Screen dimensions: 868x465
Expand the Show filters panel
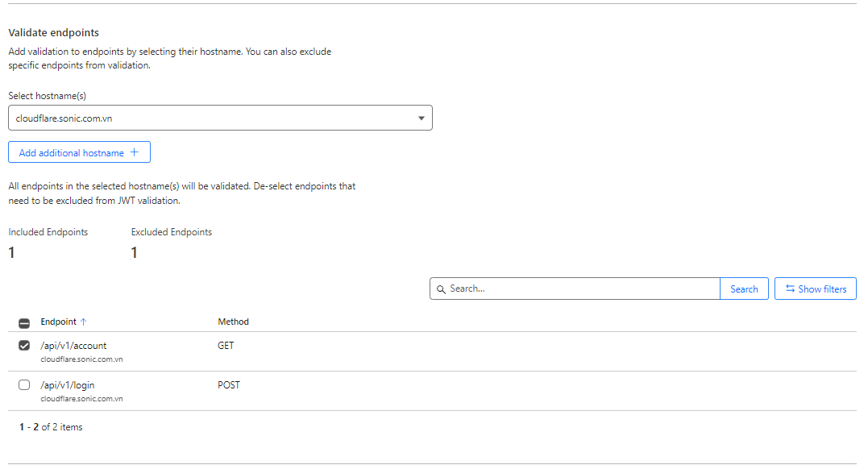pos(815,289)
